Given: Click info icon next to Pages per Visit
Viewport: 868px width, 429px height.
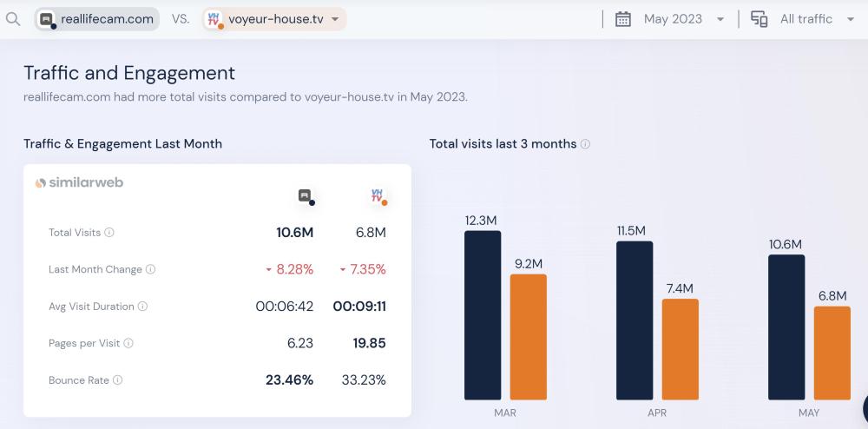Looking at the screenshot, I should [128, 343].
